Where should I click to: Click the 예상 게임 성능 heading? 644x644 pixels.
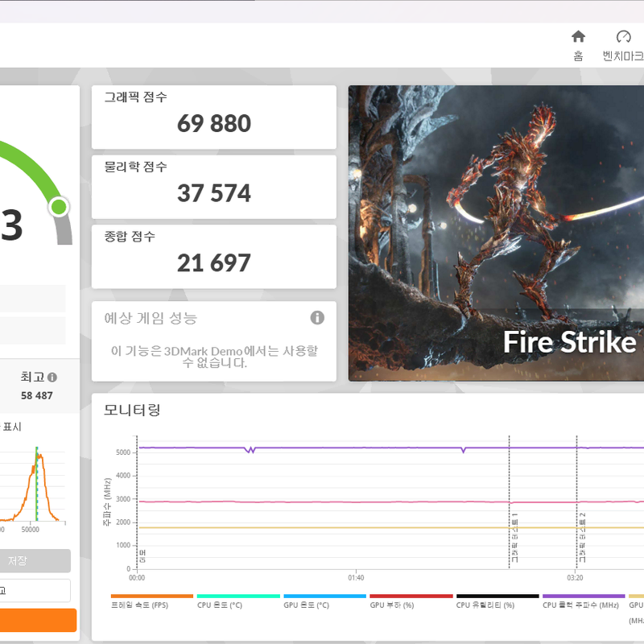coord(151,318)
